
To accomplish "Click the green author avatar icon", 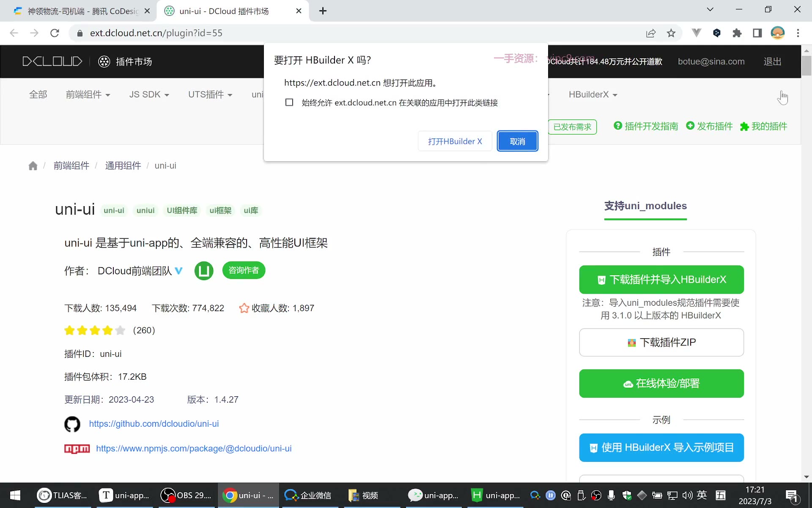I will pos(204,271).
